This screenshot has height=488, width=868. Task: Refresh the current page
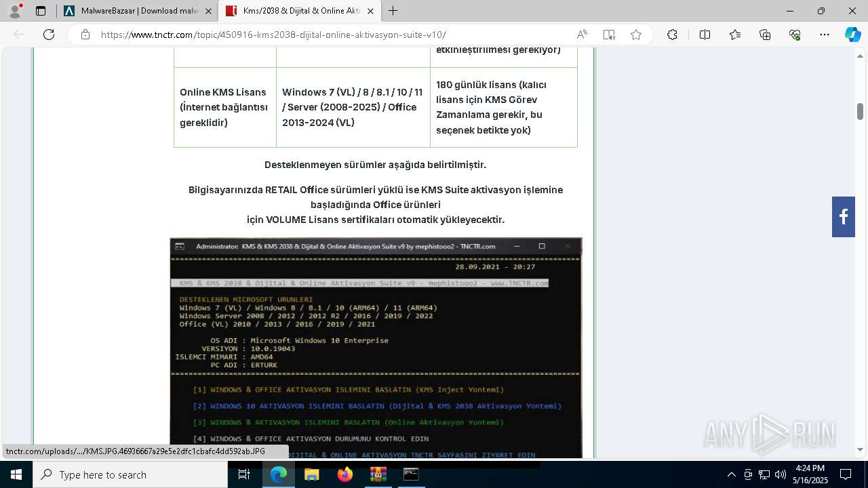(x=49, y=35)
